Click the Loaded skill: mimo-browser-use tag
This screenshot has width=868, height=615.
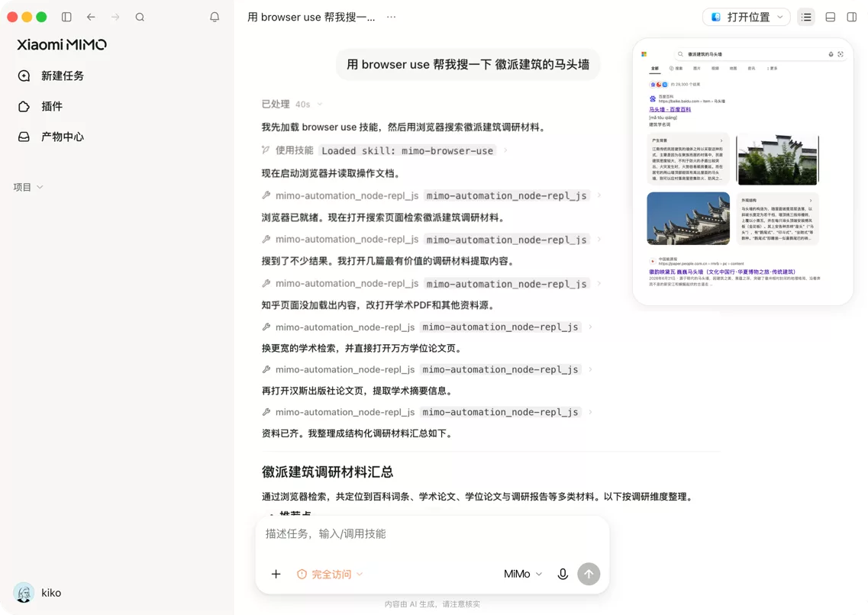click(x=407, y=150)
